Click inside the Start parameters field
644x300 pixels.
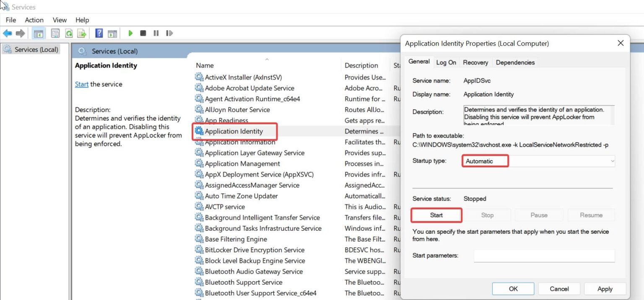(x=544, y=255)
